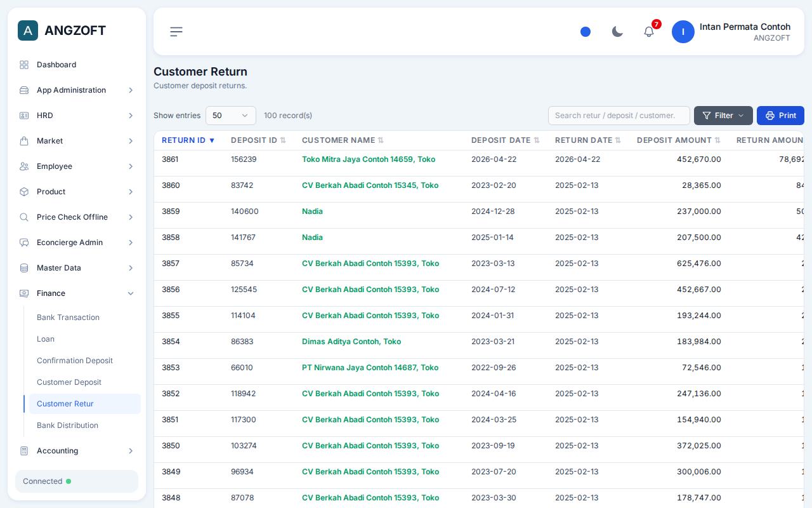
Task: Open Bank Transaction menu item
Action: [x=85, y=317]
